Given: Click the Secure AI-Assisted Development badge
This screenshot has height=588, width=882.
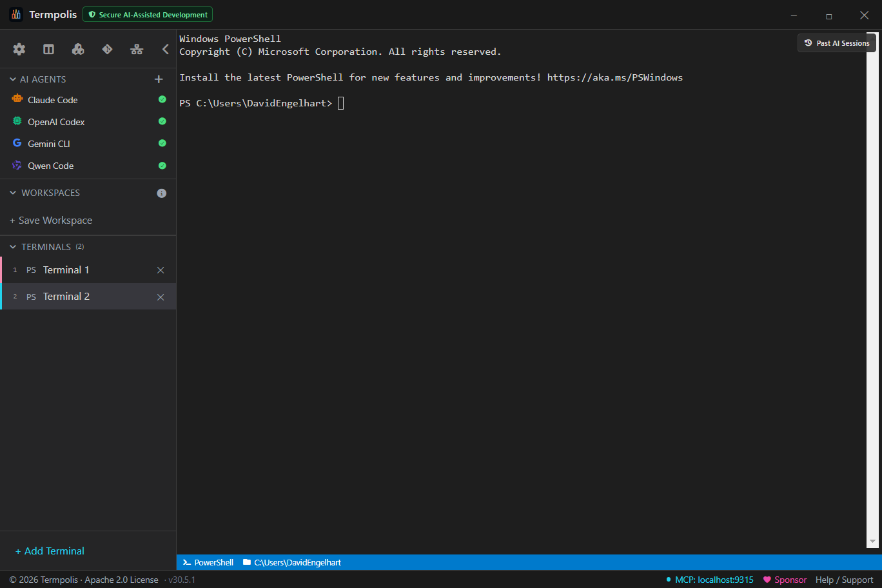Looking at the screenshot, I should tap(148, 14).
